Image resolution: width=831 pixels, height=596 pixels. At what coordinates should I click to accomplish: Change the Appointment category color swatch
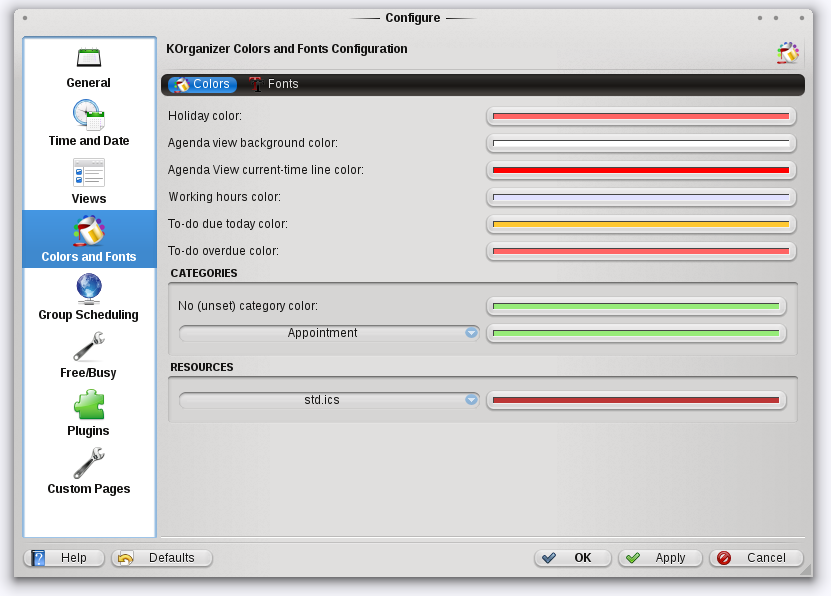click(636, 333)
